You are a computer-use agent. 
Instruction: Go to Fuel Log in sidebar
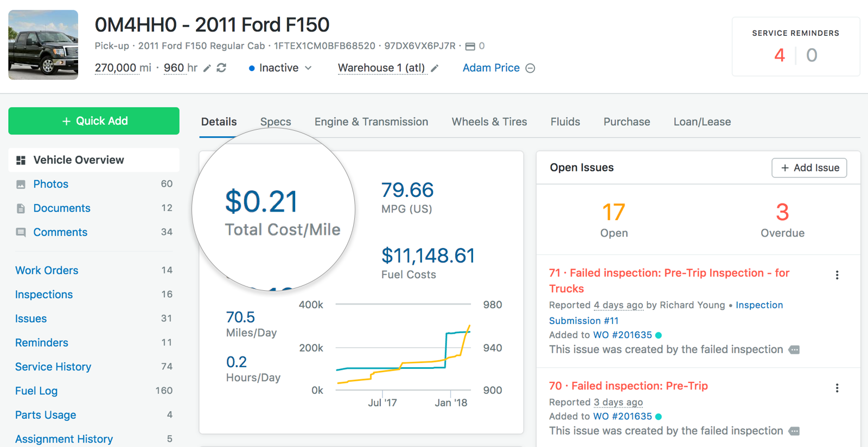pos(36,391)
